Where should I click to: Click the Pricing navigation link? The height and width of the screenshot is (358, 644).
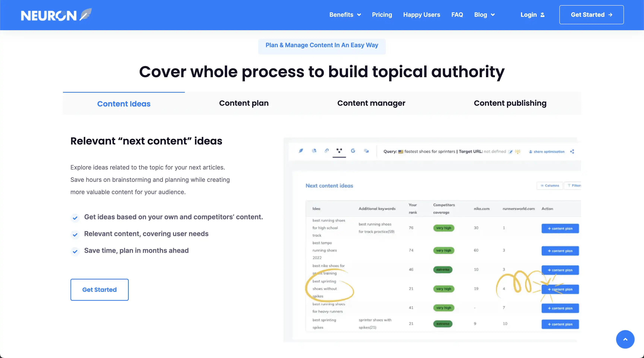pyautogui.click(x=382, y=15)
